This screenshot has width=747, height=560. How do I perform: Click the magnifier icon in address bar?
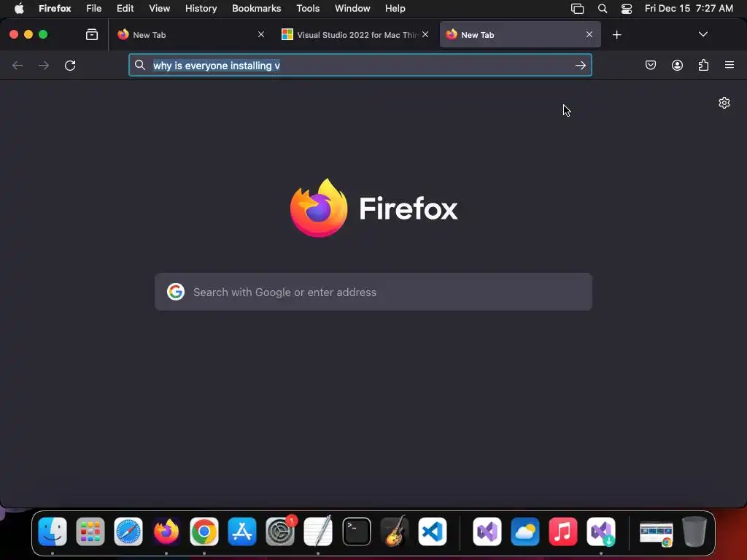click(x=139, y=65)
